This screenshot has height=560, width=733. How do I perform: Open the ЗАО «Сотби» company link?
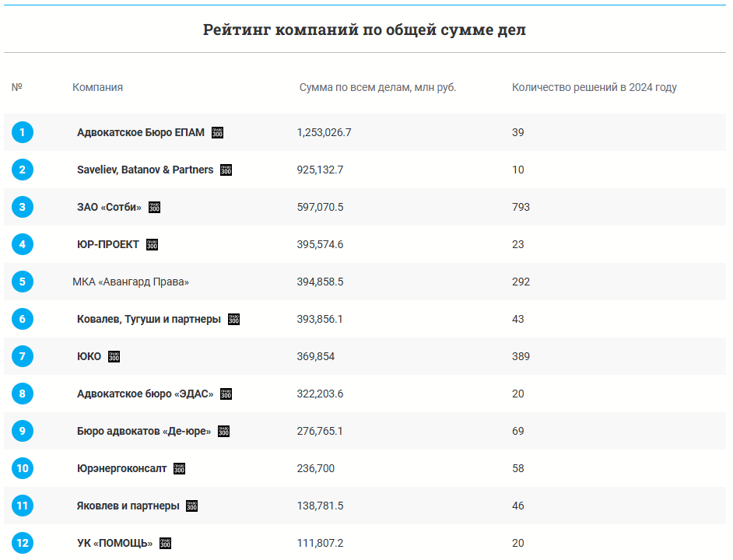(x=110, y=207)
